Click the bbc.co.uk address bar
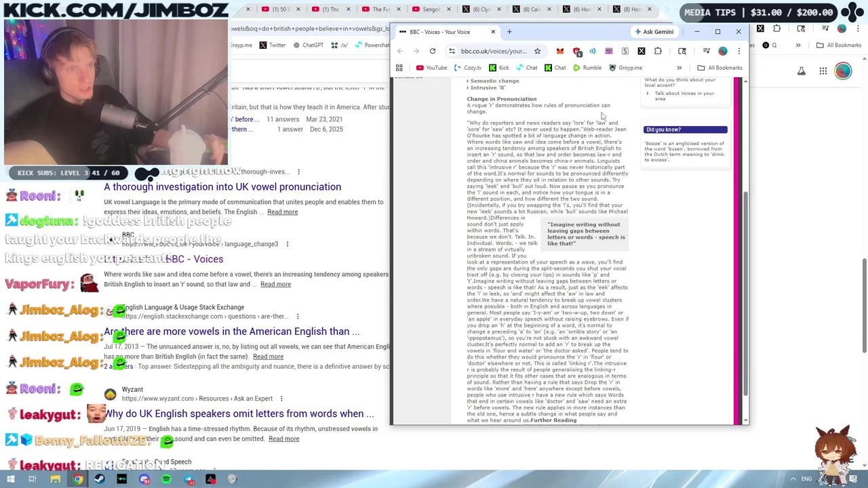Image resolution: width=868 pixels, height=488 pixels. click(494, 51)
